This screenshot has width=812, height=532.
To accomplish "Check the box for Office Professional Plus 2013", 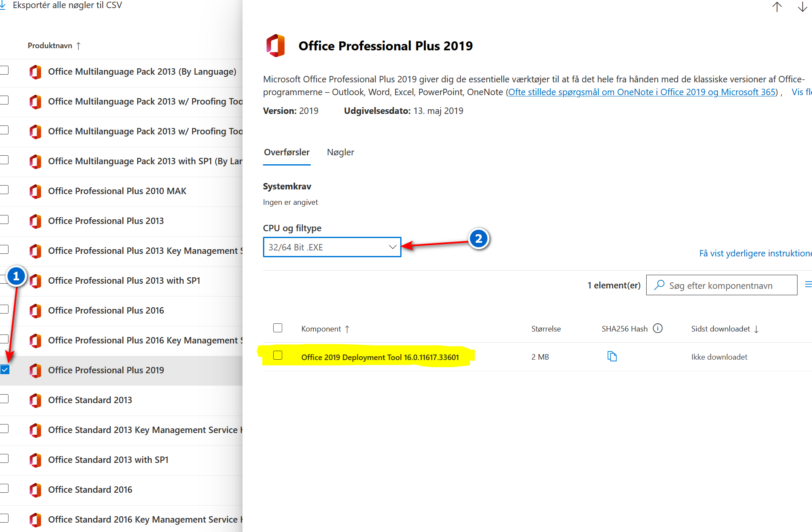I will click(4, 220).
